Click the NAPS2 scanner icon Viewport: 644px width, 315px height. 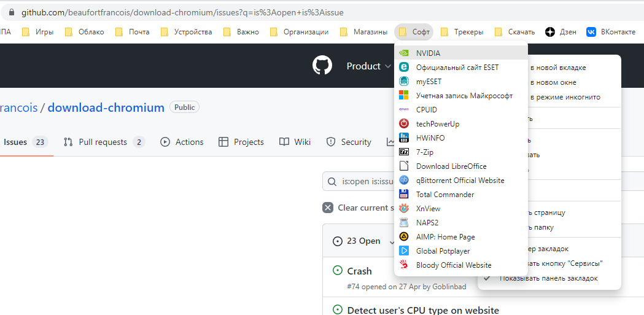(x=404, y=223)
